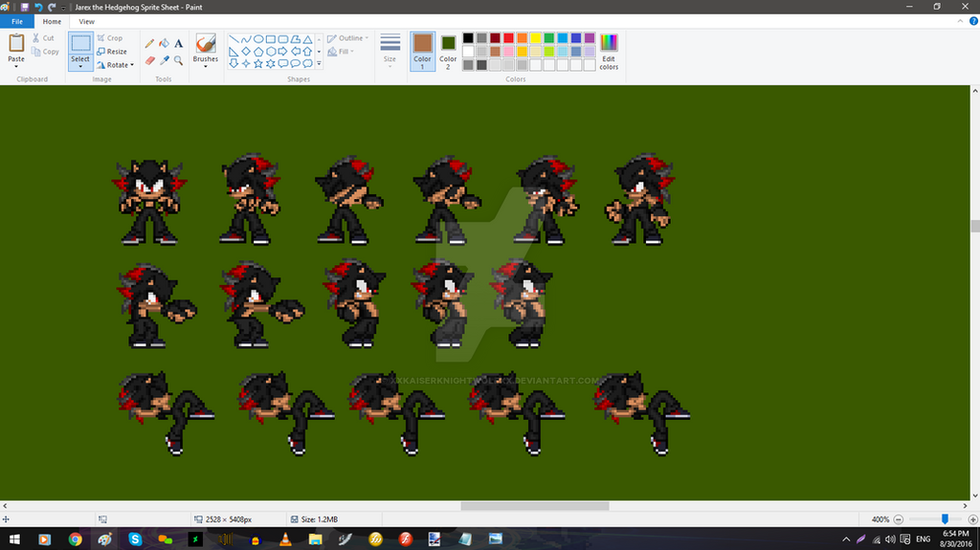Click the Undo arrow in title bar

[38, 7]
